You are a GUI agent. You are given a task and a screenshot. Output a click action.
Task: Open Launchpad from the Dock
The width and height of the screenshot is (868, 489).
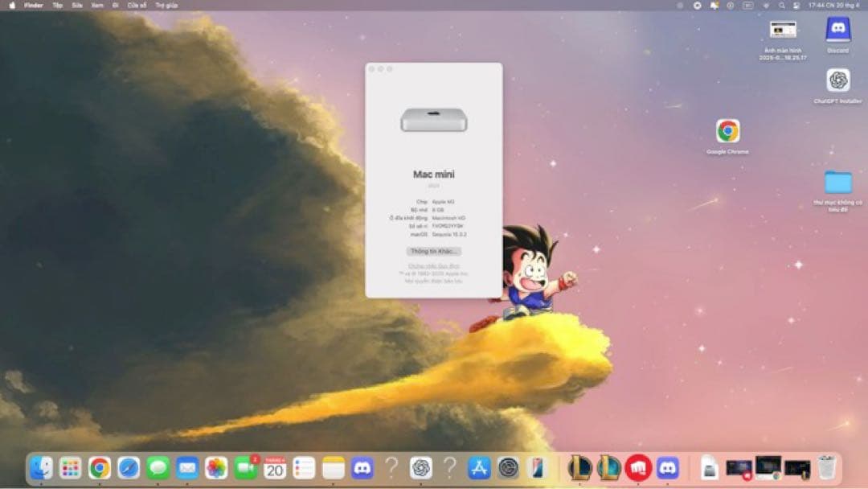[69, 471]
